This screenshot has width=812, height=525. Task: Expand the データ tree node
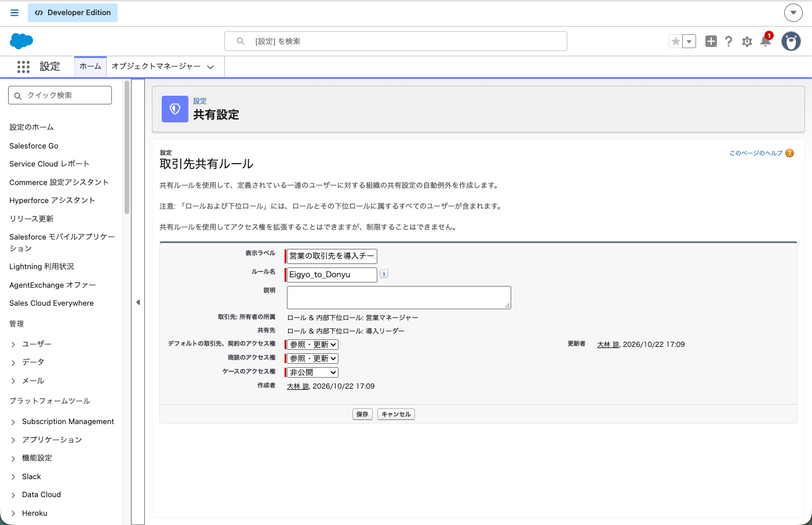tap(13, 363)
